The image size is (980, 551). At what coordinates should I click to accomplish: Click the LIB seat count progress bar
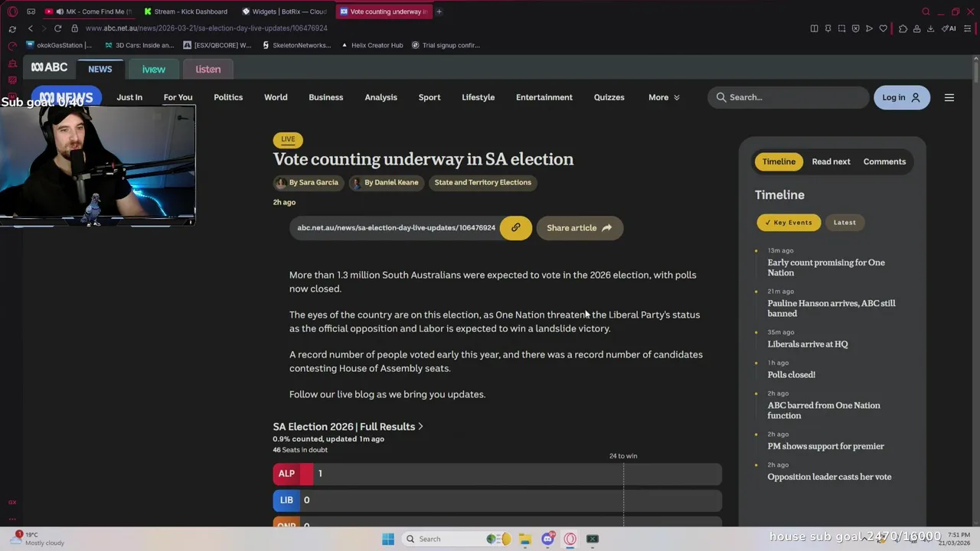pyautogui.click(x=497, y=500)
